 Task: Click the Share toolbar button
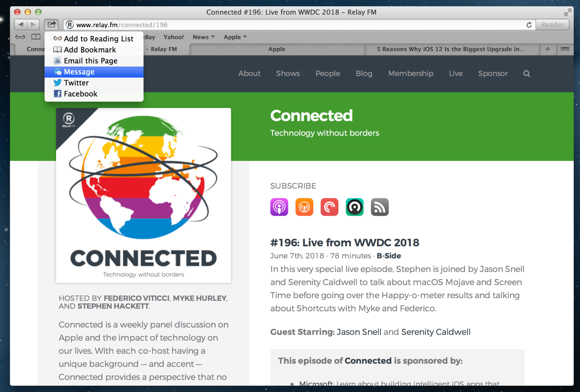(51, 25)
